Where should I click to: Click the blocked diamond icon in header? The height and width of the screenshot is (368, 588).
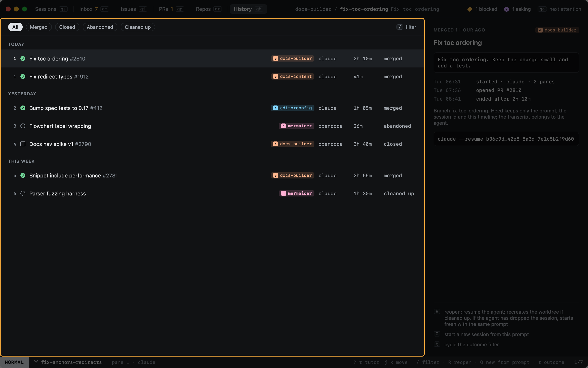[x=470, y=9]
